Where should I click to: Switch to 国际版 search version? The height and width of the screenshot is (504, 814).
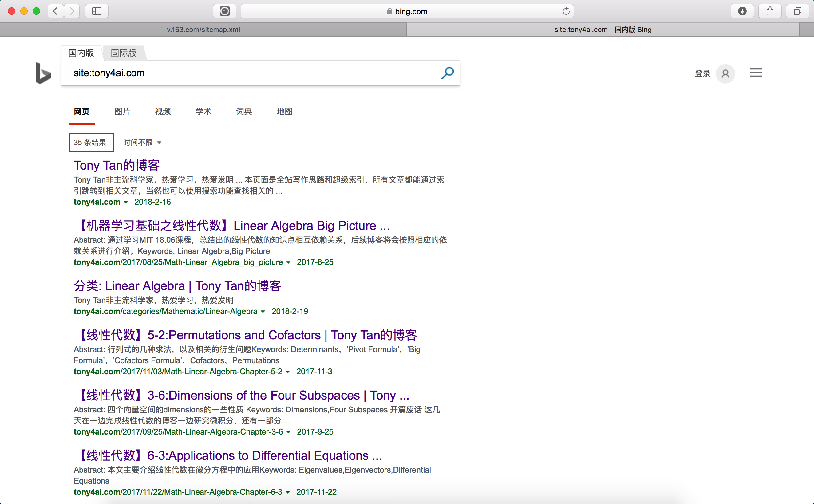pos(123,53)
